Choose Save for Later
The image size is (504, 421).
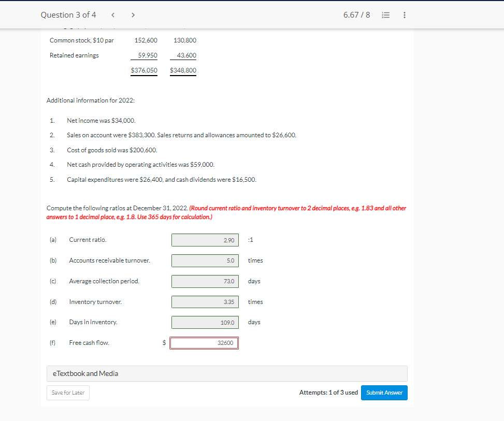point(68,393)
